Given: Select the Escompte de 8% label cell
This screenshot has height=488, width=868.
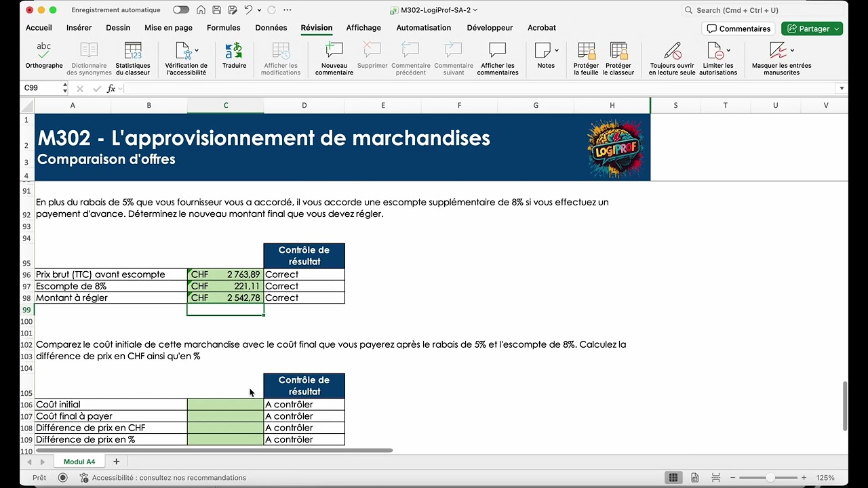Looking at the screenshot, I should (111, 286).
